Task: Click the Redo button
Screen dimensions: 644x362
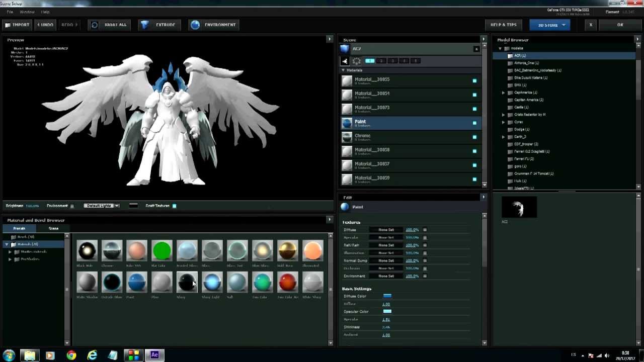Action: click(x=69, y=25)
